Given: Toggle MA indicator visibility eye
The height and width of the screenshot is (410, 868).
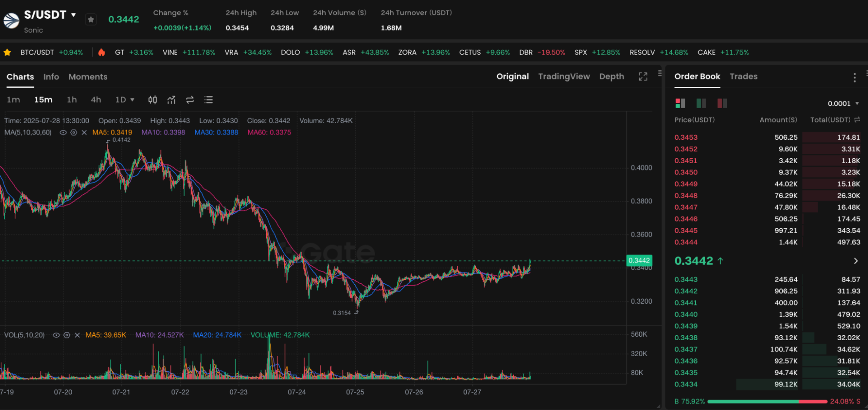Looking at the screenshot, I should coord(63,133).
